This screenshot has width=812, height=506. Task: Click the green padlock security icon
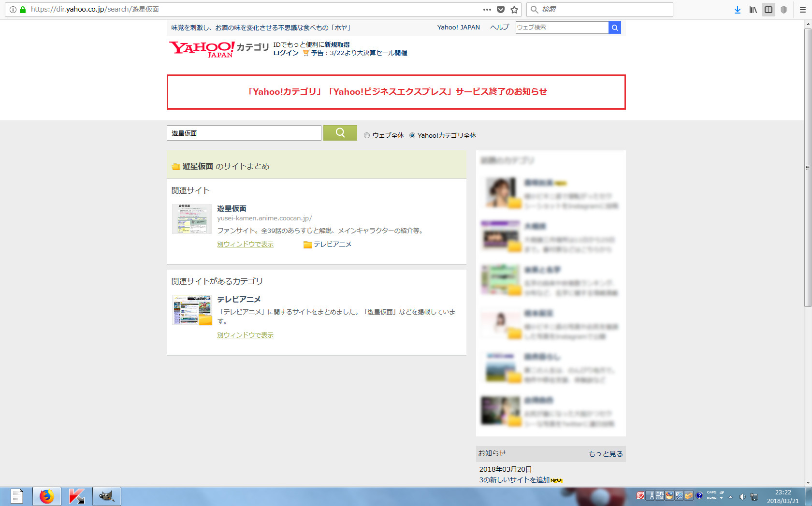[22, 10]
